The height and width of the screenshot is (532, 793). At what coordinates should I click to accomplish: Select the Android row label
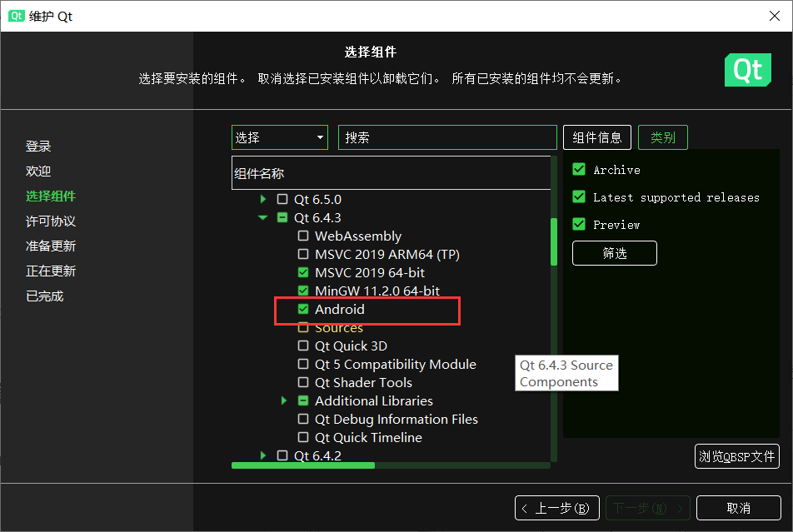pyautogui.click(x=339, y=309)
